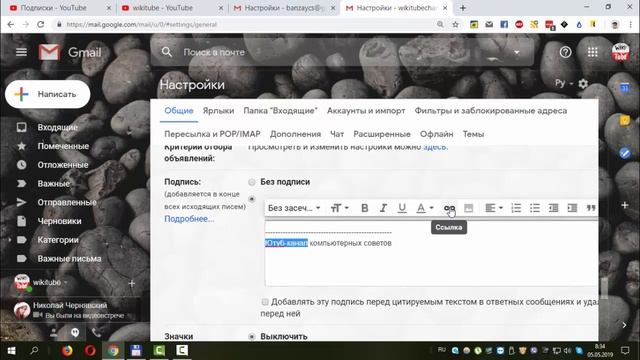Open Windows Start menu
The width and height of the screenshot is (640, 360).
tap(11, 351)
